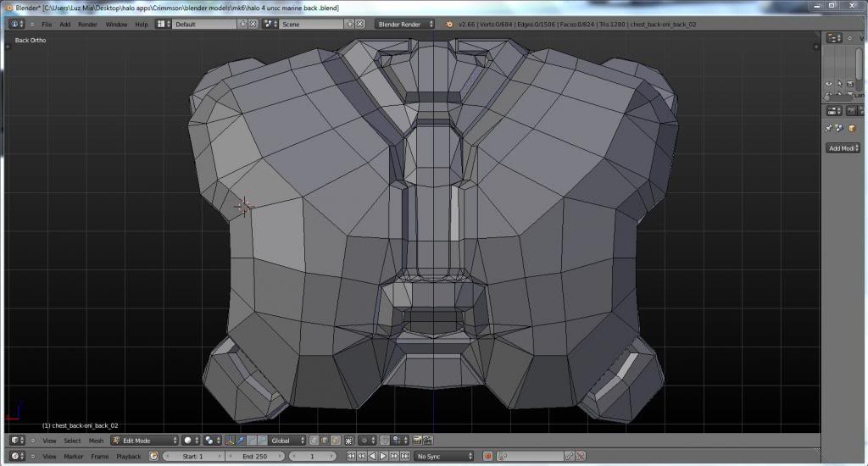Switch to edge select mode
The height and width of the screenshot is (466, 868).
[325, 441]
